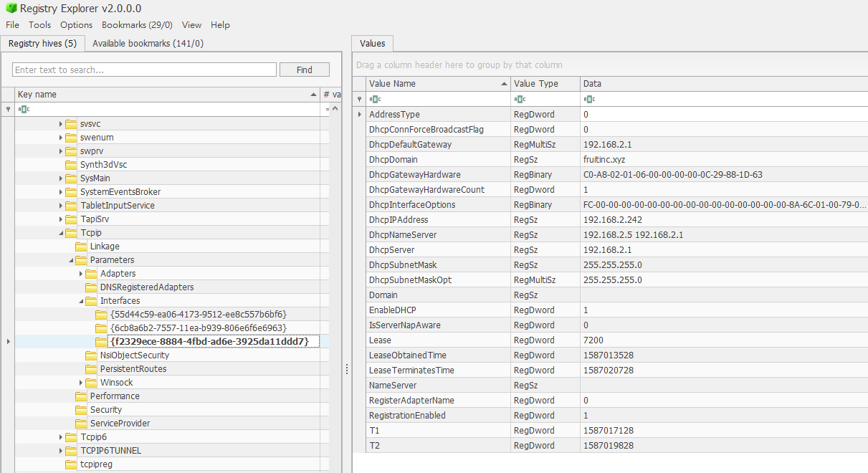Click the Interfaces folder icon
The image size is (868, 473).
coord(91,301)
